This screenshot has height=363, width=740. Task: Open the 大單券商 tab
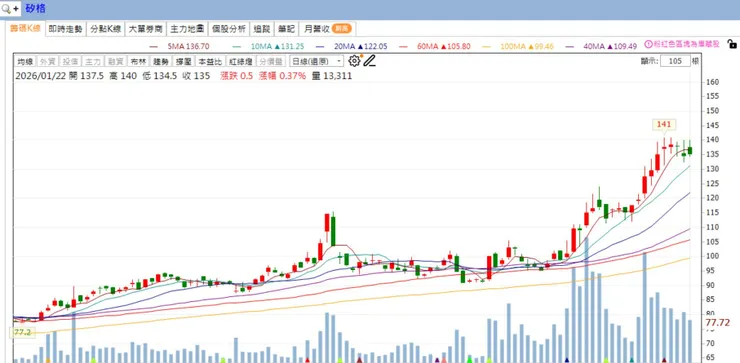tap(146, 29)
